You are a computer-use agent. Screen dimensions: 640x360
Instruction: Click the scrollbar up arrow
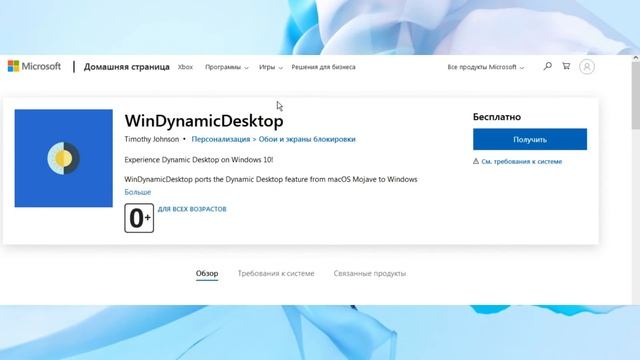coord(636,58)
